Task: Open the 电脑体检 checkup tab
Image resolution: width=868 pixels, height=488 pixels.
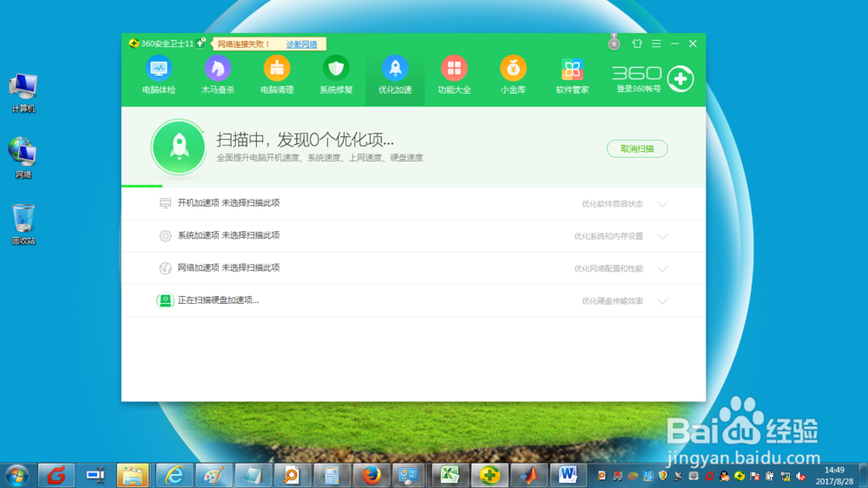Action: [159, 76]
